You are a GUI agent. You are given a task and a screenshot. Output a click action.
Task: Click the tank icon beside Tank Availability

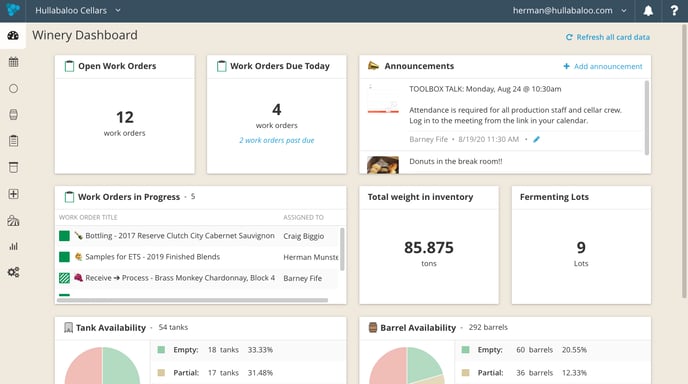click(x=68, y=327)
